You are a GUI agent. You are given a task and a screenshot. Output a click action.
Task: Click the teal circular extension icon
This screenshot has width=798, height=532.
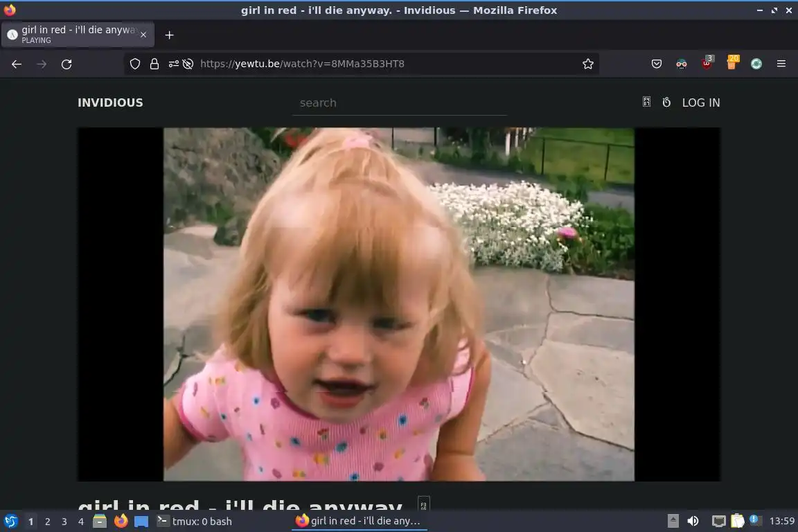pyautogui.click(x=756, y=64)
